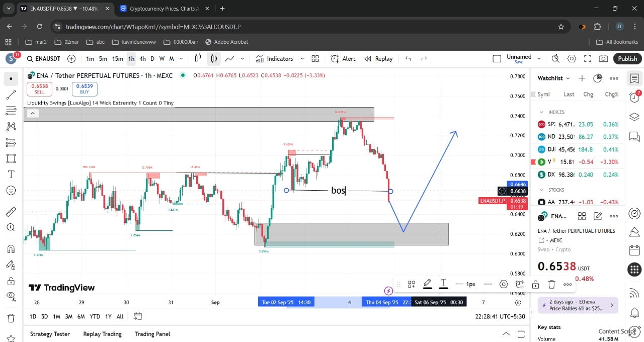Select the text annotation tool in left toolbar
The width and height of the screenshot is (644, 342).
click(x=11, y=174)
